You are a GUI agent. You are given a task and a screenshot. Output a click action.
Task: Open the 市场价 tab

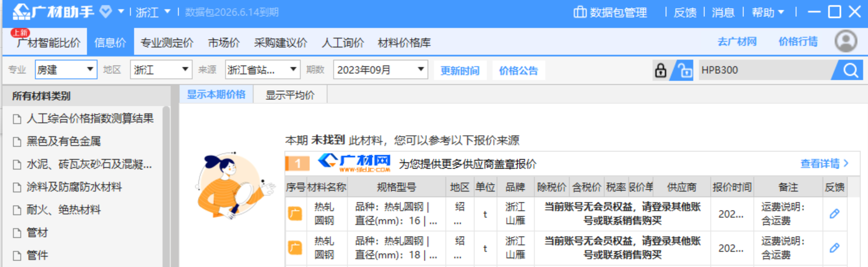tap(224, 42)
